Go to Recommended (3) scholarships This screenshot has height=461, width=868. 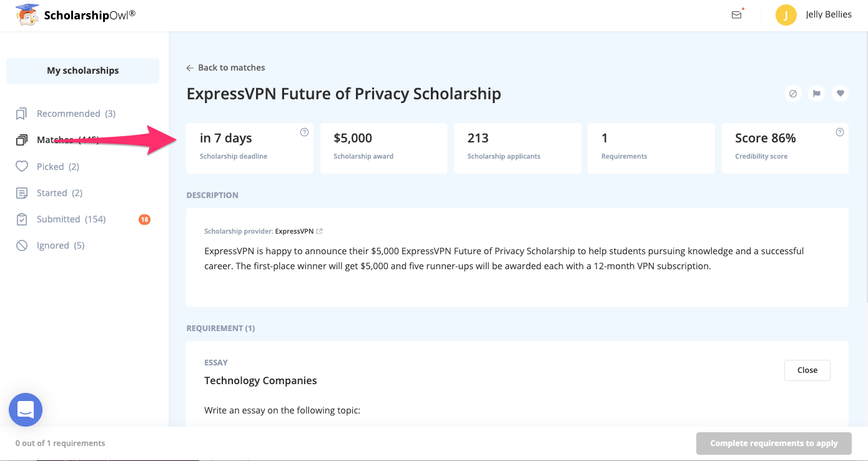click(x=66, y=114)
